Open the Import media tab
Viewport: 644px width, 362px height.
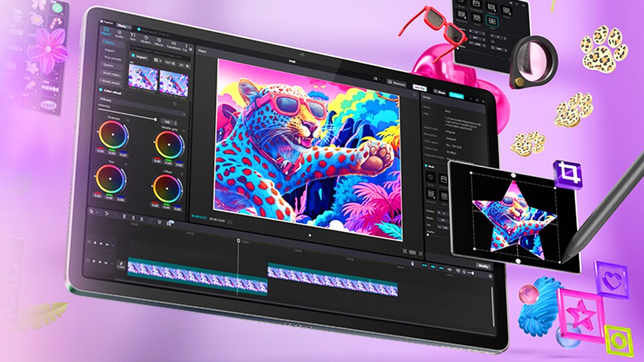(105, 32)
